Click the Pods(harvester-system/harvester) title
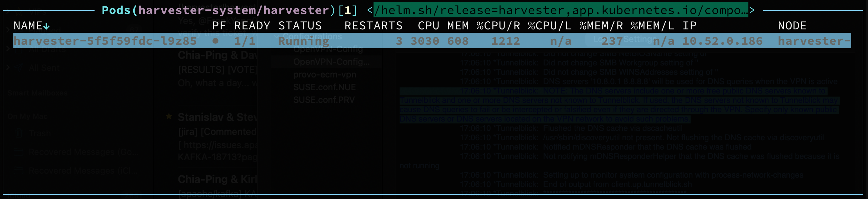This screenshot has height=199, width=868. tap(219, 10)
